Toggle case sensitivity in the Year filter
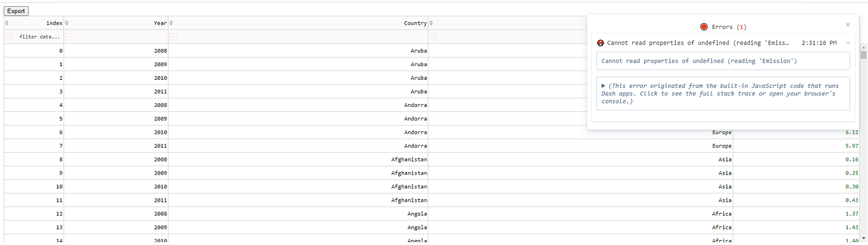 click(69, 36)
